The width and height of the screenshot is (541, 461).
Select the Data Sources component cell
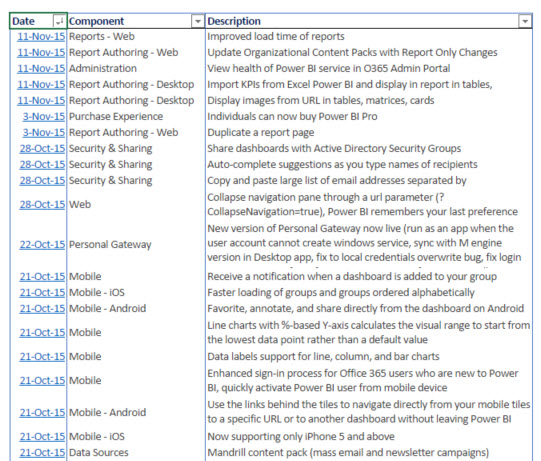[x=136, y=452]
